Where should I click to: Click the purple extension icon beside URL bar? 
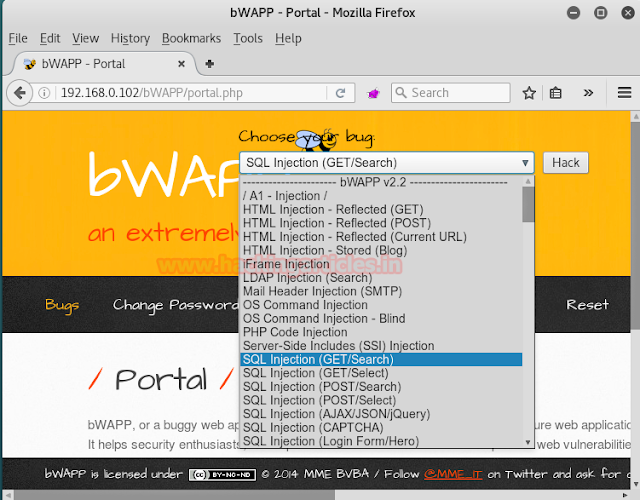pyautogui.click(x=373, y=93)
